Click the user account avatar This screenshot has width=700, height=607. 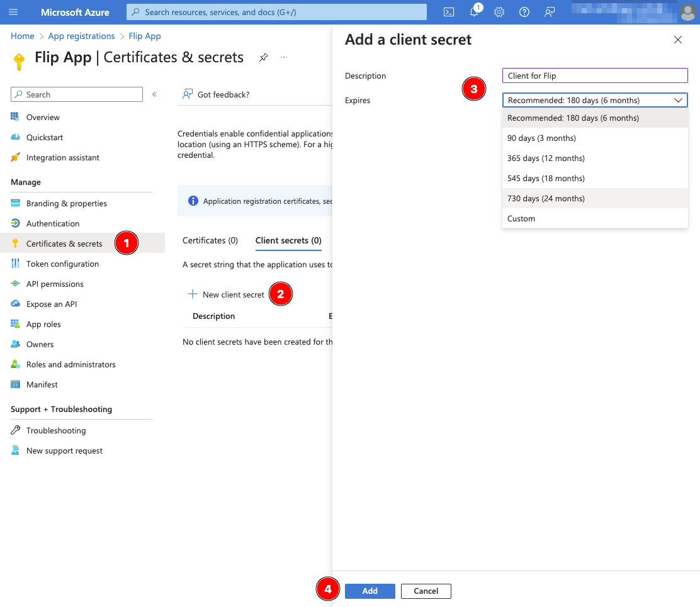(x=688, y=12)
